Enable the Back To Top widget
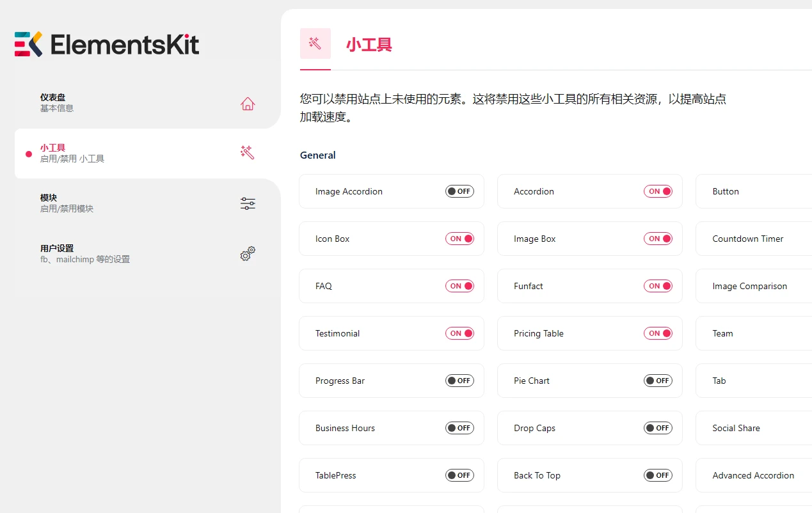This screenshot has height=513, width=812. point(658,475)
